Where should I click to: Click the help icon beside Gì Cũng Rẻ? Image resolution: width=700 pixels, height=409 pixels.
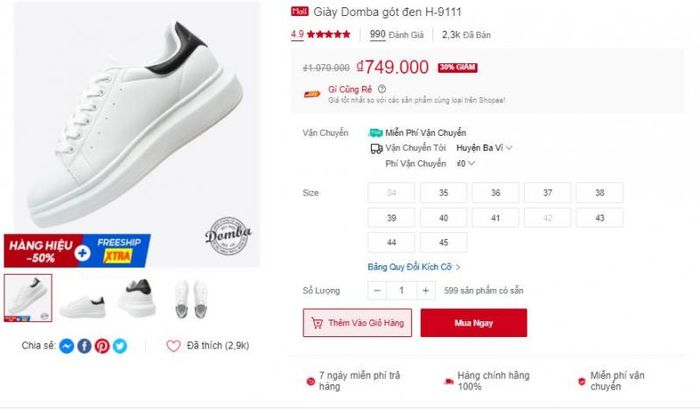coord(382,89)
